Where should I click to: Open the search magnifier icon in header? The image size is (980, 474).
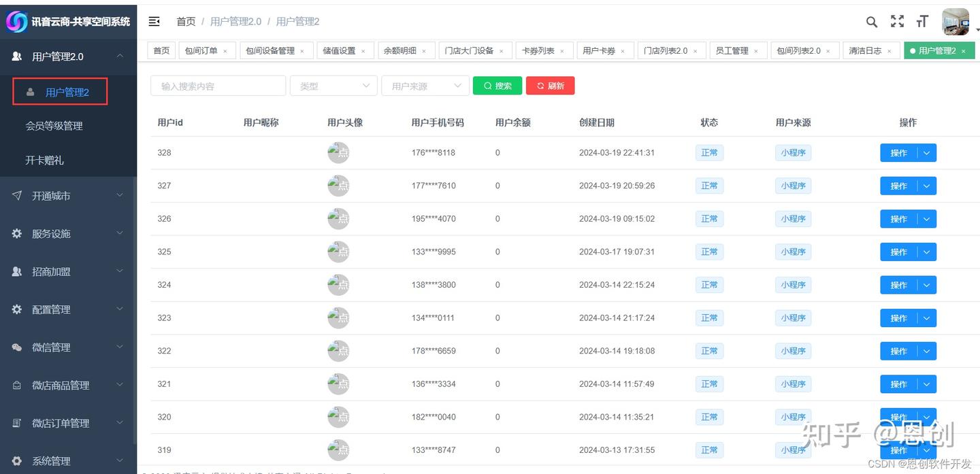coord(872,22)
